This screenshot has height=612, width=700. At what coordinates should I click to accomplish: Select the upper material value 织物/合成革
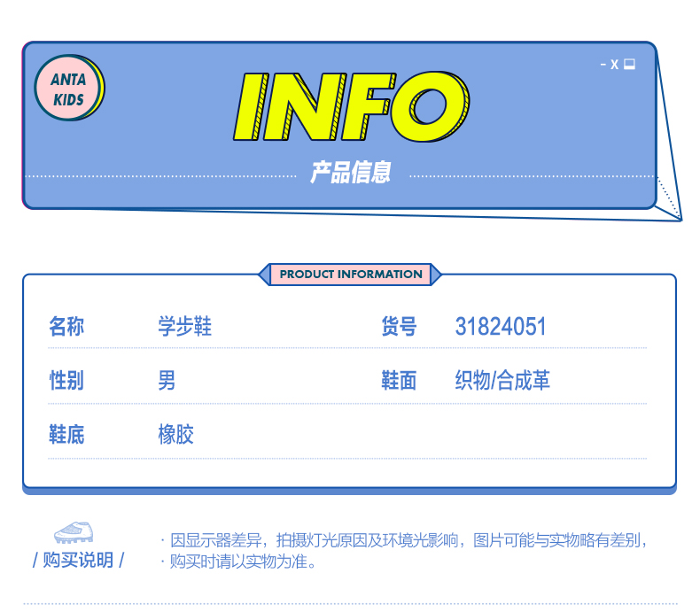[x=502, y=381]
